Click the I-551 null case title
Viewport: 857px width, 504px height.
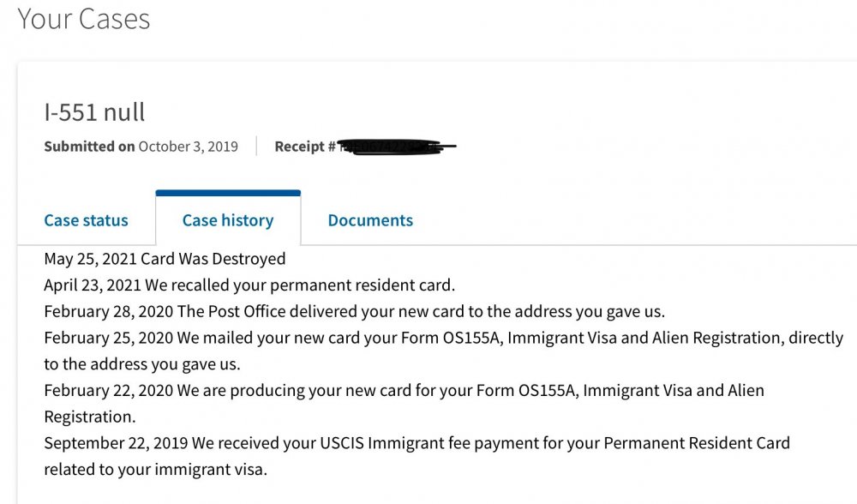click(94, 111)
